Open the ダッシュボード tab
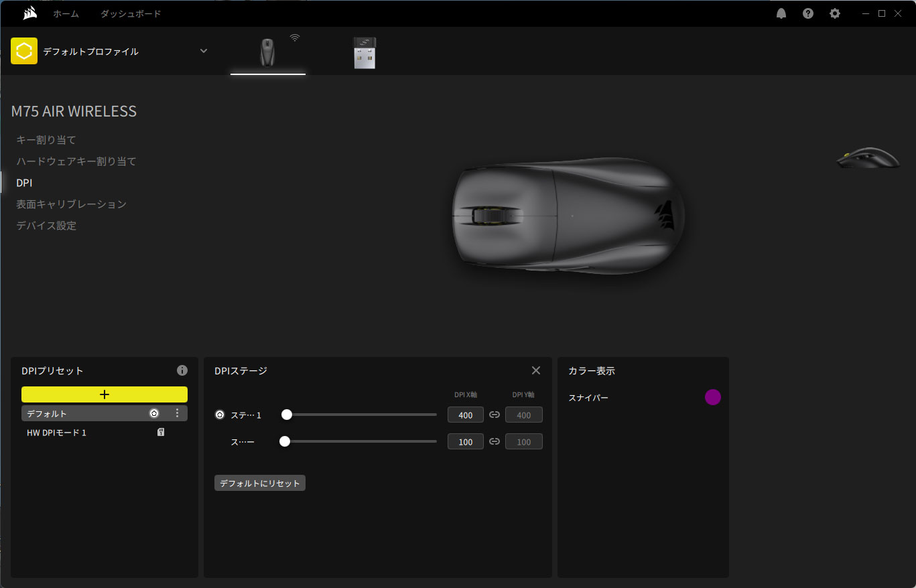The height and width of the screenshot is (588, 916). [131, 13]
